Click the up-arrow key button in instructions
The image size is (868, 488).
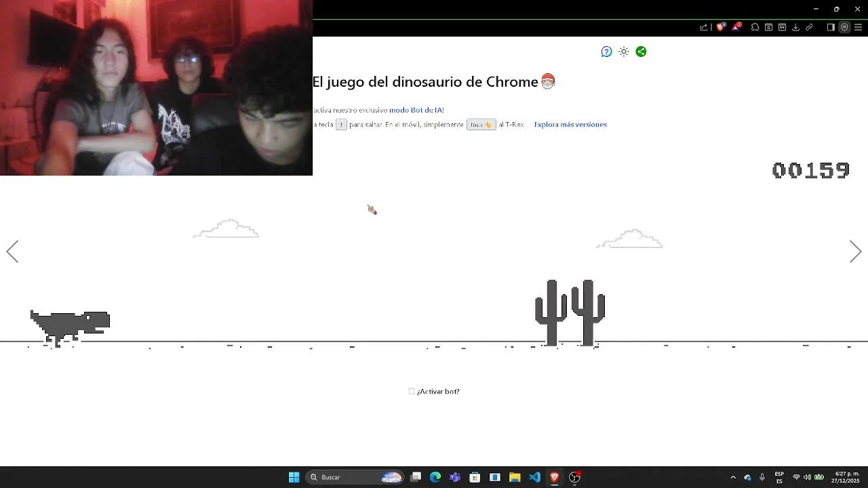[341, 125]
